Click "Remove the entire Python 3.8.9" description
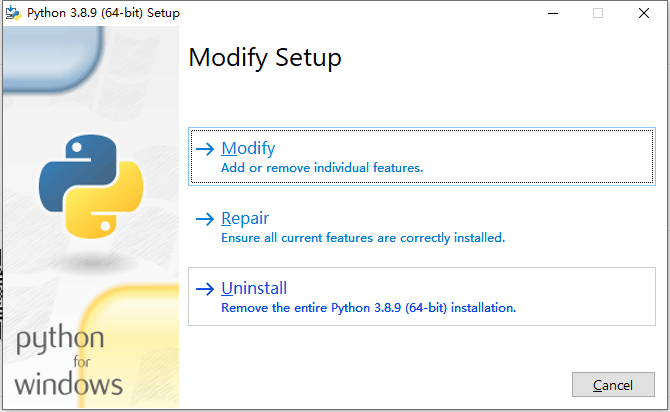670x412 pixels. (x=368, y=308)
